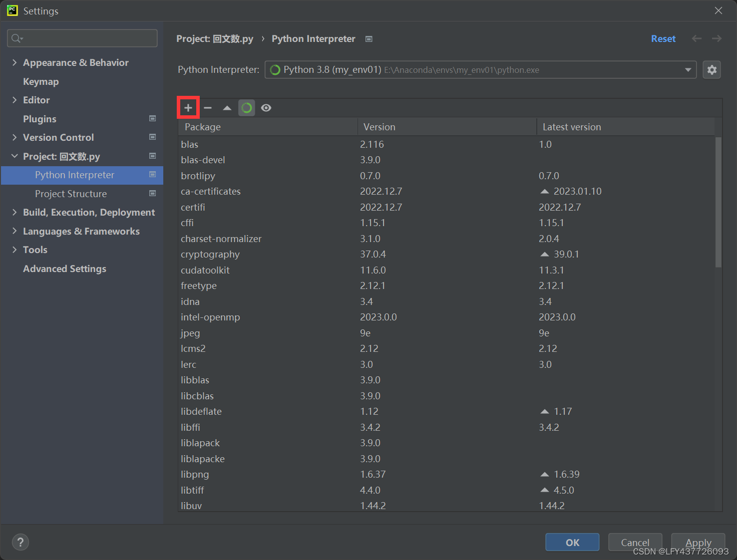
Task: Open the Python Interpreter dropdown
Action: click(480, 70)
